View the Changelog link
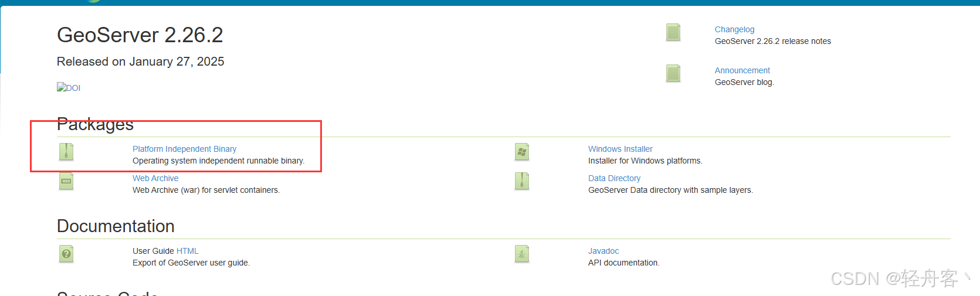 tap(734, 29)
